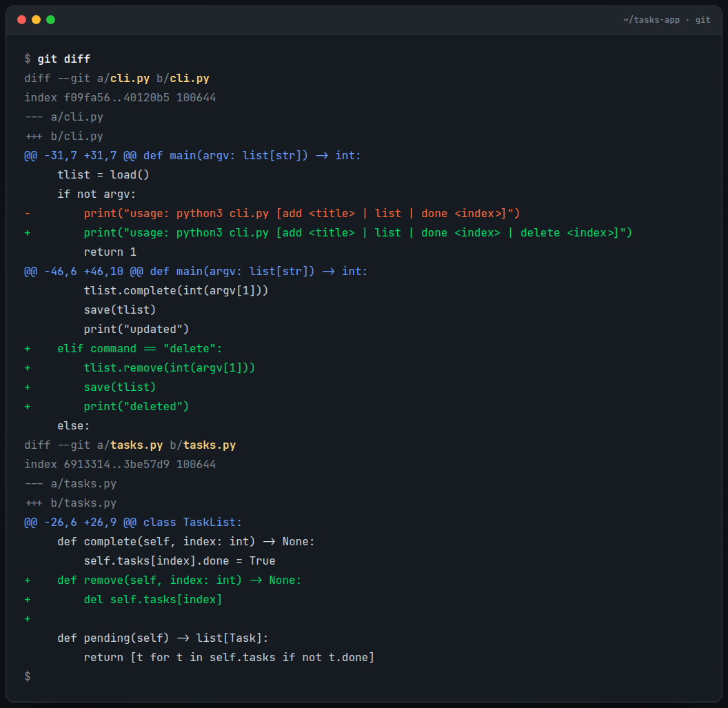
Task: Click the '--- a/tasks.py' line
Action: [x=70, y=484]
